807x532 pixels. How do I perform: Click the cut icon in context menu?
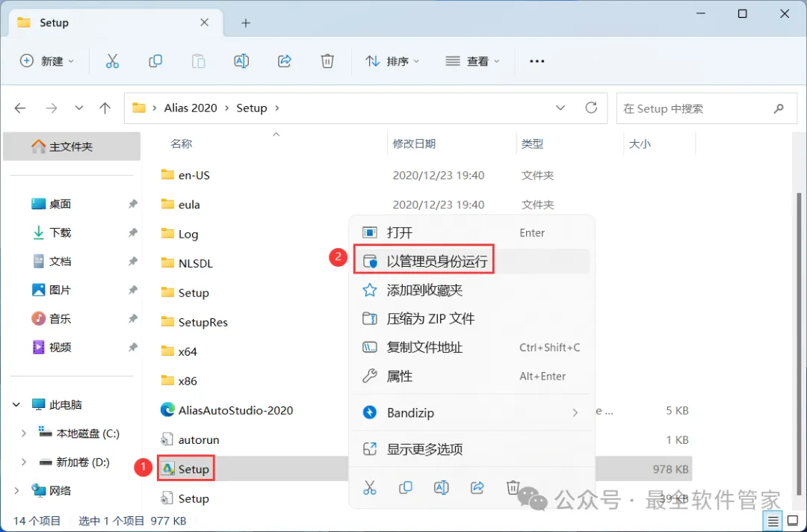point(370,486)
